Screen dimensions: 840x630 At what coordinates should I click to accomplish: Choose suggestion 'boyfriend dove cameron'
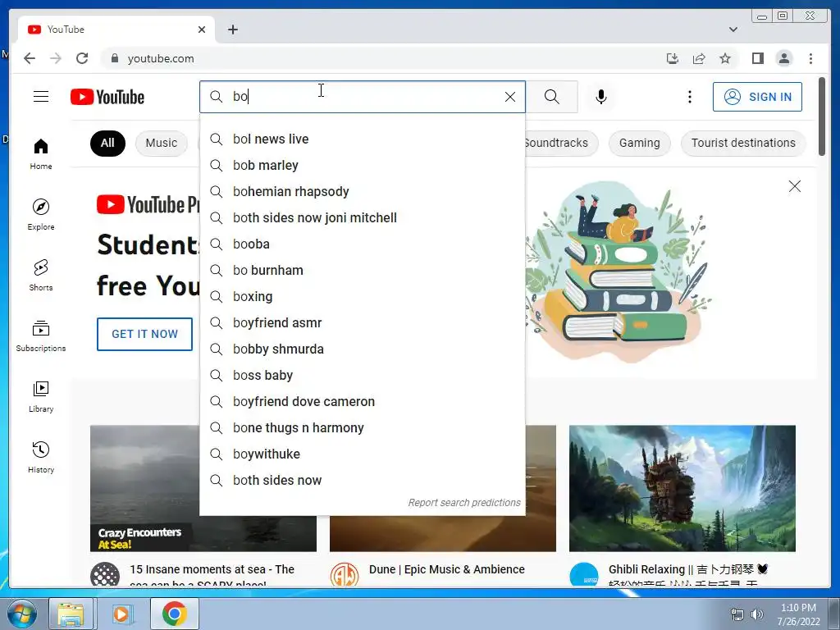[x=363, y=401]
